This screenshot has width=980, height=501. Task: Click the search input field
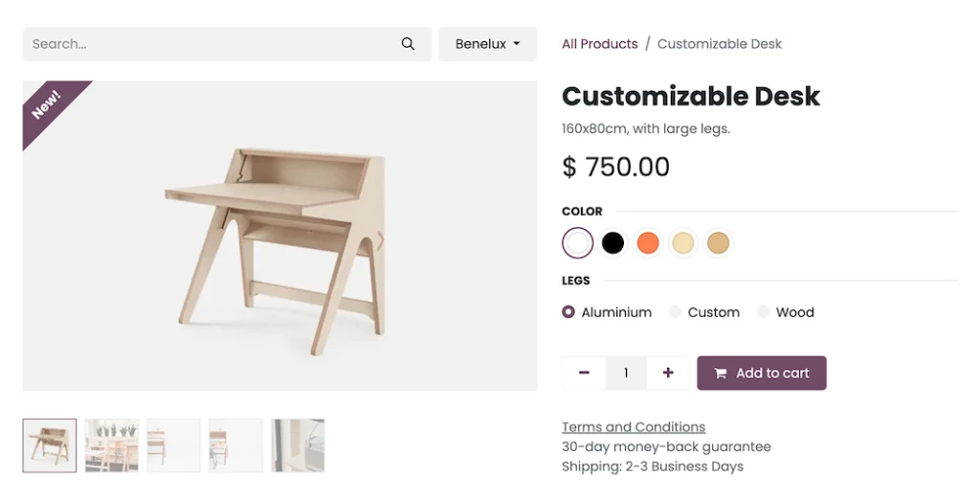211,44
